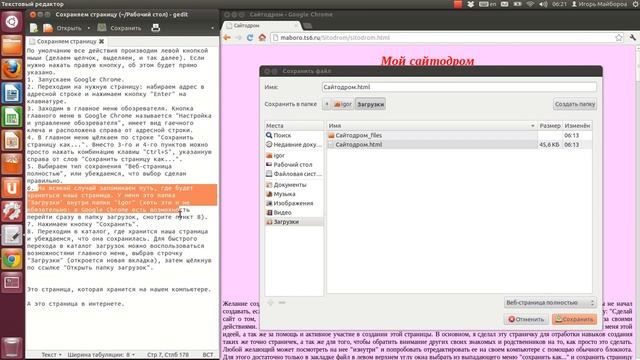Open the Files manager from launcher
Screen dimensions: 640x360
pyautogui.click(x=12, y=45)
